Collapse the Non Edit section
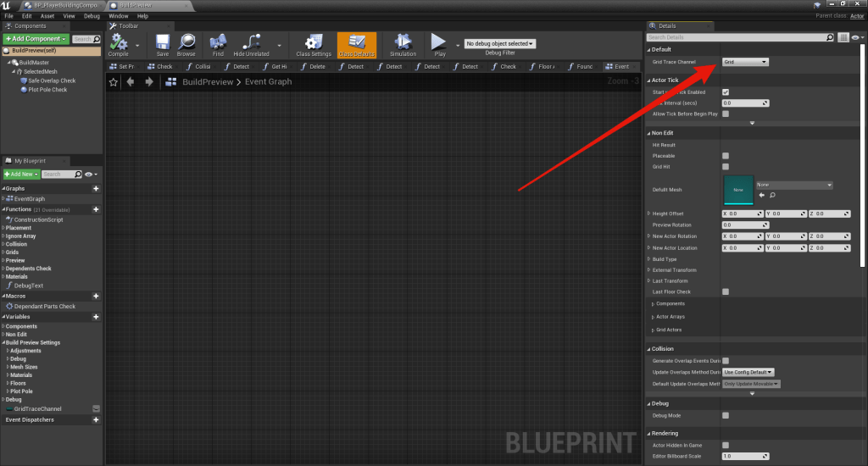The image size is (868, 466). (x=648, y=133)
